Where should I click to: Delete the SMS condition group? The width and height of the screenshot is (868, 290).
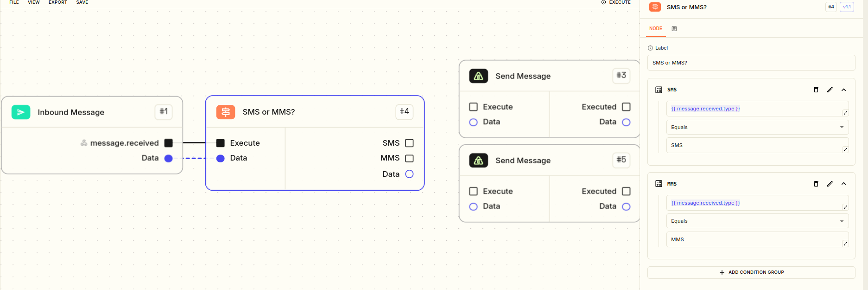(816, 90)
